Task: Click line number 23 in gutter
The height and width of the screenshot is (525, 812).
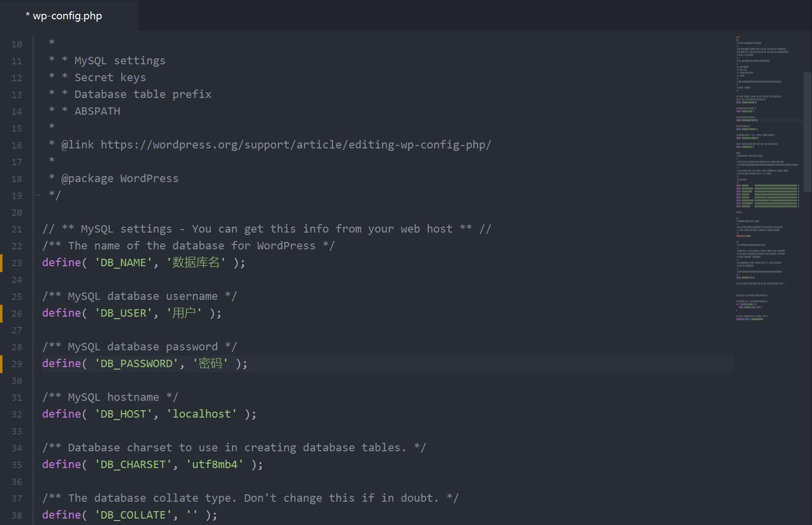Action: [17, 263]
